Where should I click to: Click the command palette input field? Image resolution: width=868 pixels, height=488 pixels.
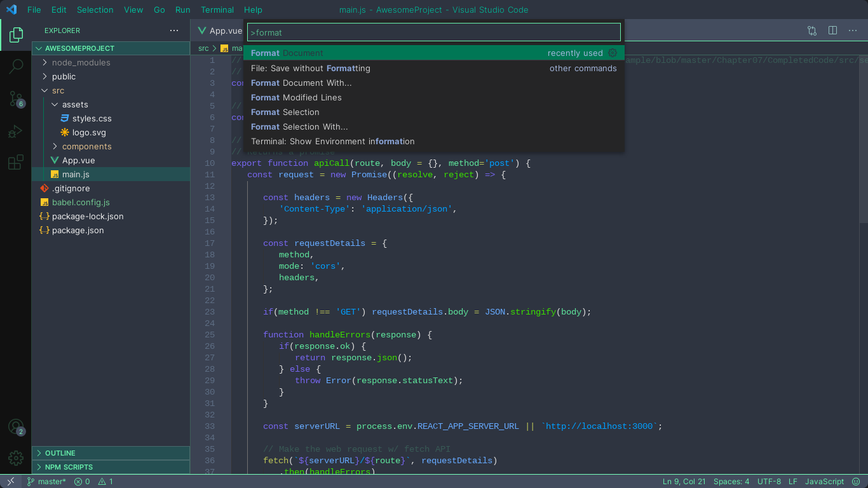pos(434,32)
